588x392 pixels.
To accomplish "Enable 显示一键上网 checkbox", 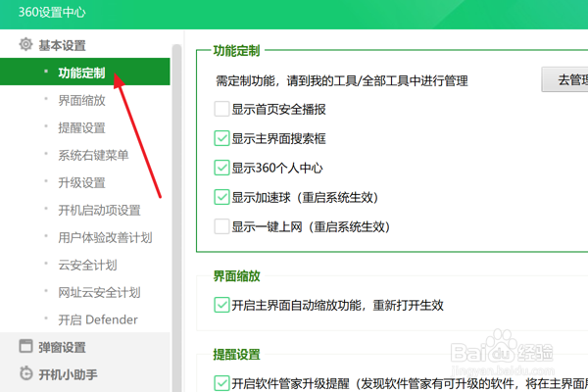I will point(221,226).
